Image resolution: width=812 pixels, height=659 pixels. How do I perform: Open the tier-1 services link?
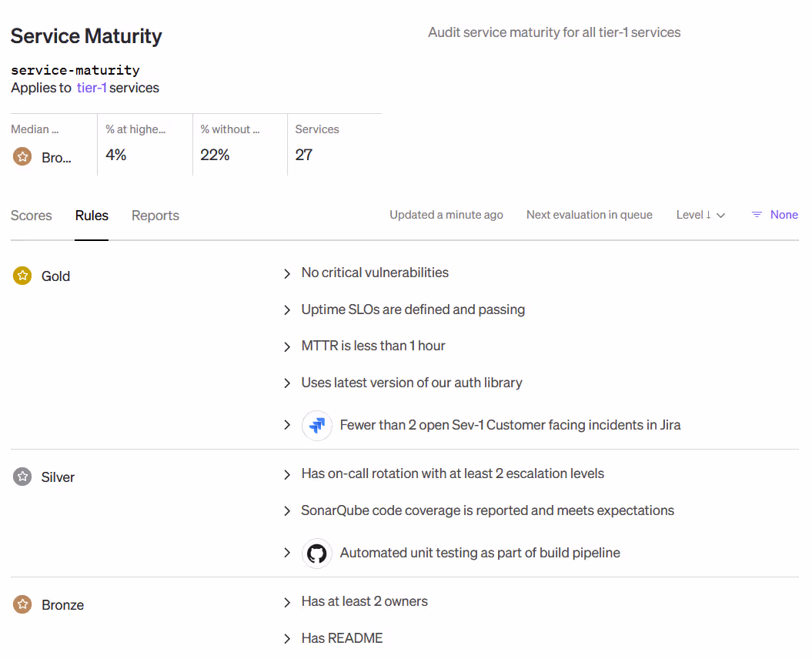92,88
